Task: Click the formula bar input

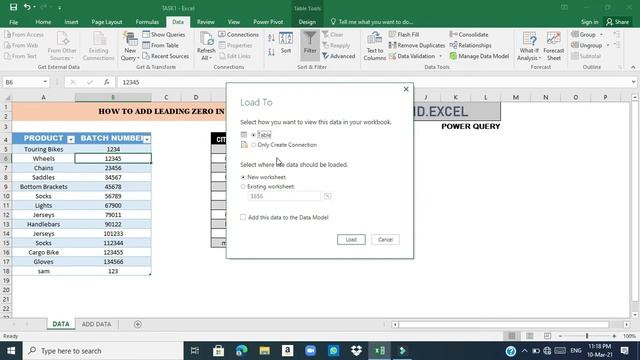Action: [373, 82]
